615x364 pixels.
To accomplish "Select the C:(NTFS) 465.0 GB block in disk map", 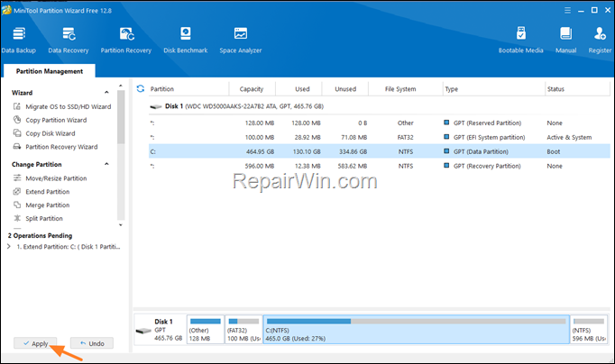I will [x=416, y=330].
